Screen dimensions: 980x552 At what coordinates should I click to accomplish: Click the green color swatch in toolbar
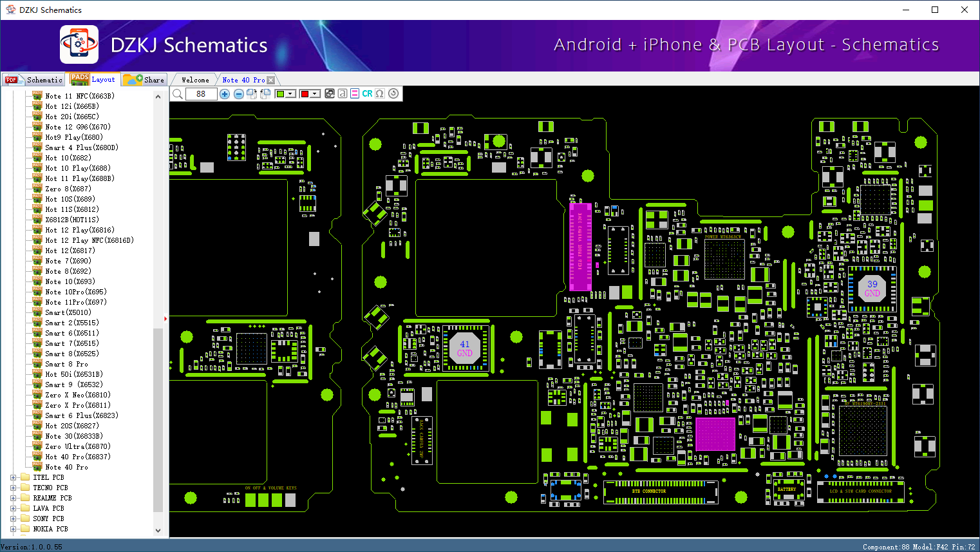click(x=280, y=94)
